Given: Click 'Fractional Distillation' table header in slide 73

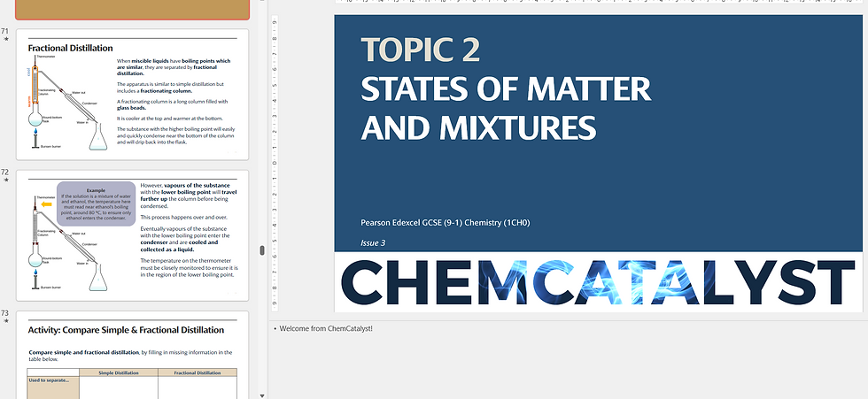Looking at the screenshot, I should [x=198, y=372].
